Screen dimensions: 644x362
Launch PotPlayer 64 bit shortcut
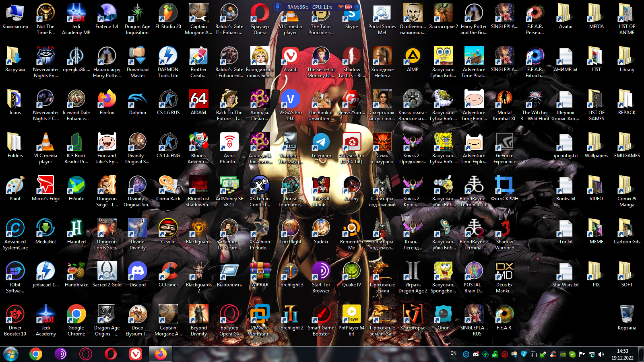[351, 320]
